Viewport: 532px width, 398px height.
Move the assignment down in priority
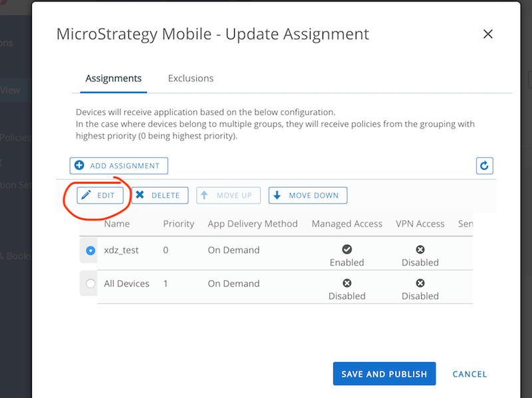[x=308, y=195]
